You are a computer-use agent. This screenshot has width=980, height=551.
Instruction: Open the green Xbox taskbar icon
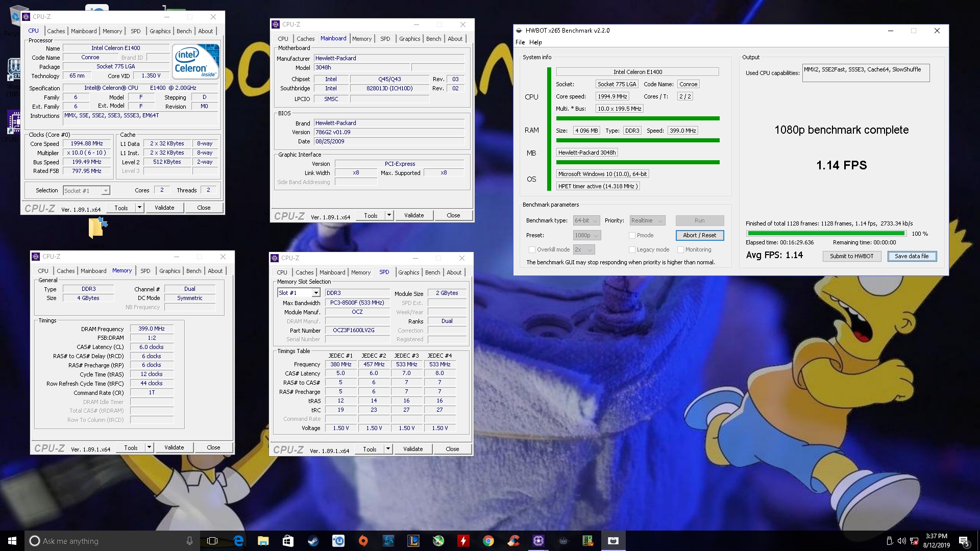(x=438, y=541)
